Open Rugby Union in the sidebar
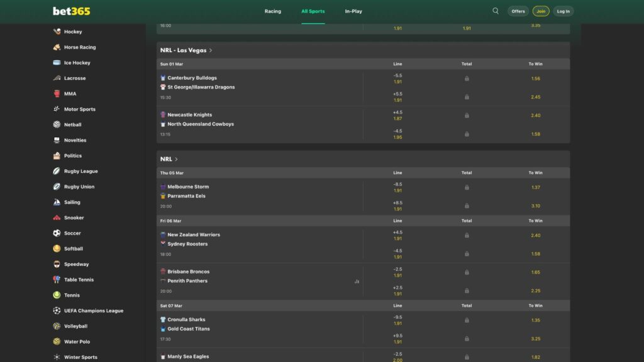644x362 pixels. tap(79, 187)
